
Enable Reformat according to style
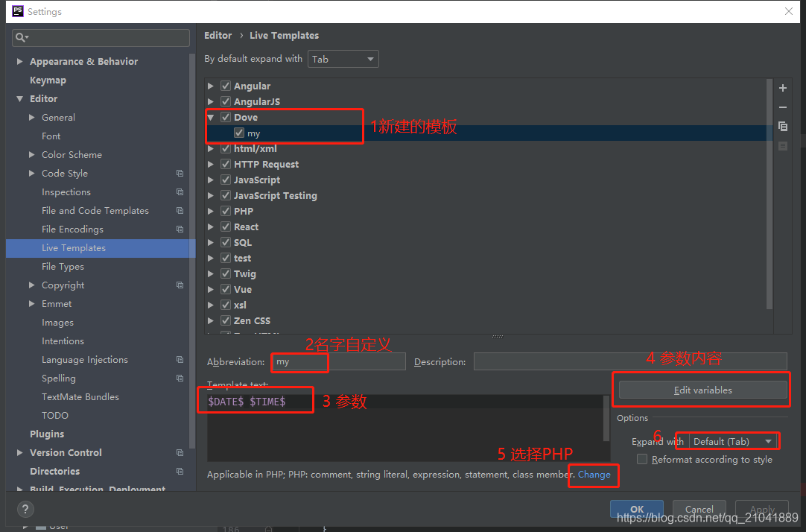[x=642, y=459]
